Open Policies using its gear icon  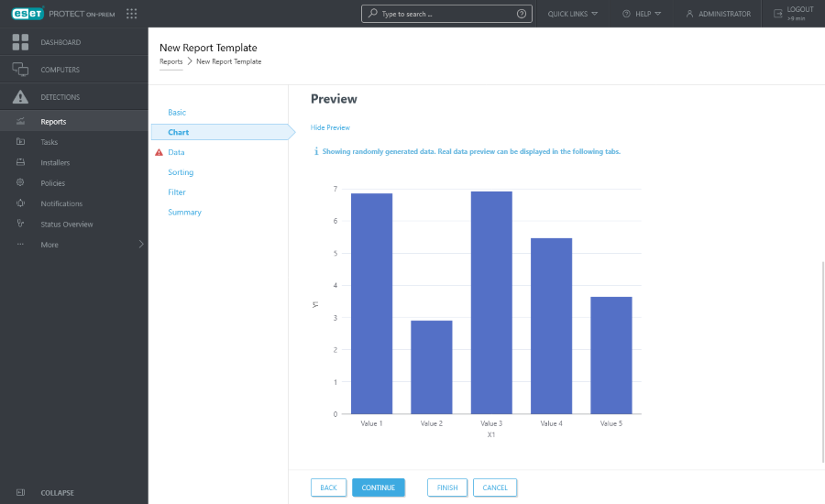[20, 183]
